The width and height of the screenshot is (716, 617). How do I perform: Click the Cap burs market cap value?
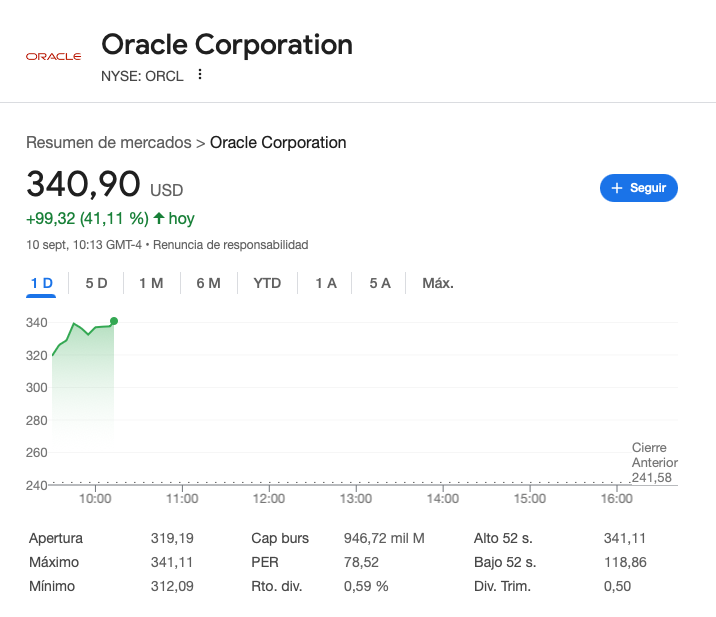[384, 538]
